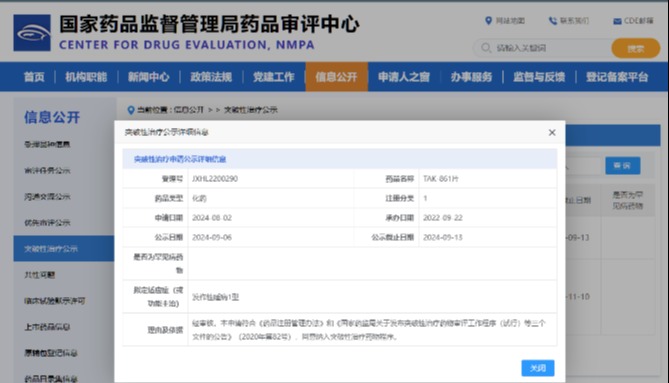Click the indication value 发作性睡病1型
This screenshot has height=383, width=669.
[215, 297]
